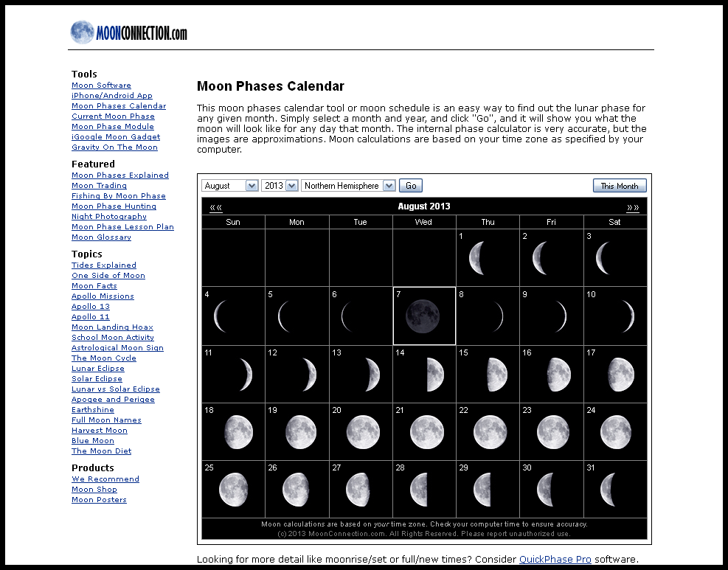Click the first quarter moon on August 14
Screen dimensions: 728x570
pyautogui.click(x=435, y=374)
